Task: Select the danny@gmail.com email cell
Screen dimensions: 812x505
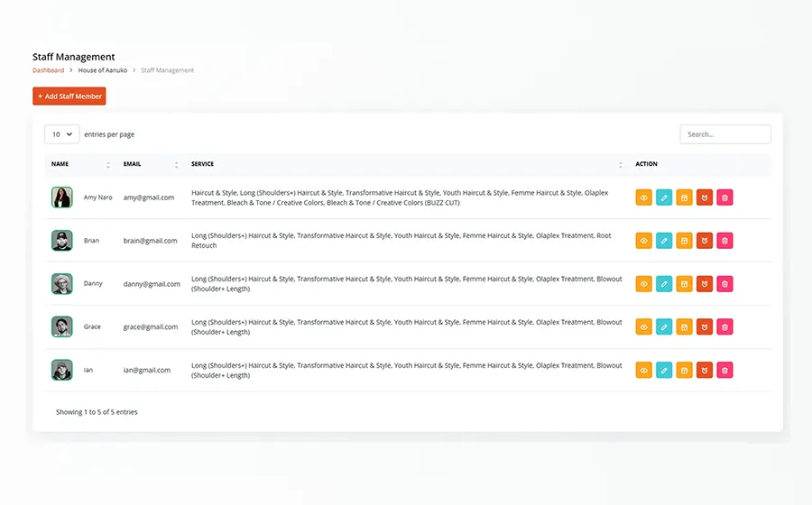Action: [x=152, y=283]
